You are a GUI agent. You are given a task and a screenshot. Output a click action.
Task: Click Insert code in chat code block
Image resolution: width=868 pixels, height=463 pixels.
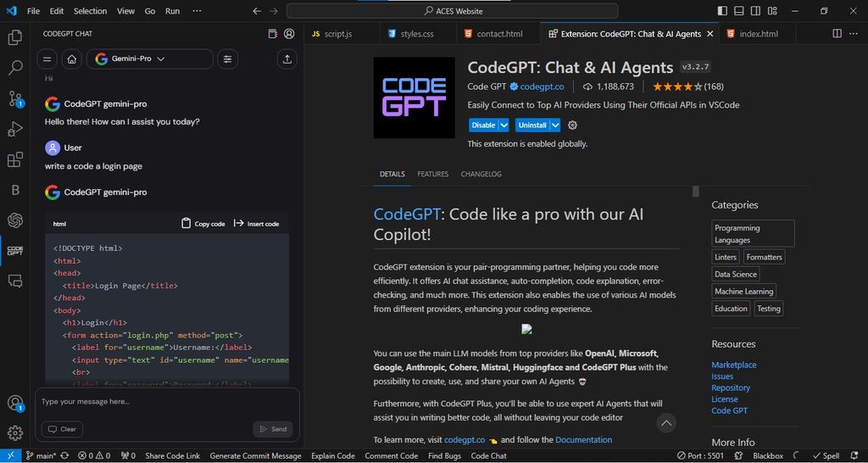point(256,224)
